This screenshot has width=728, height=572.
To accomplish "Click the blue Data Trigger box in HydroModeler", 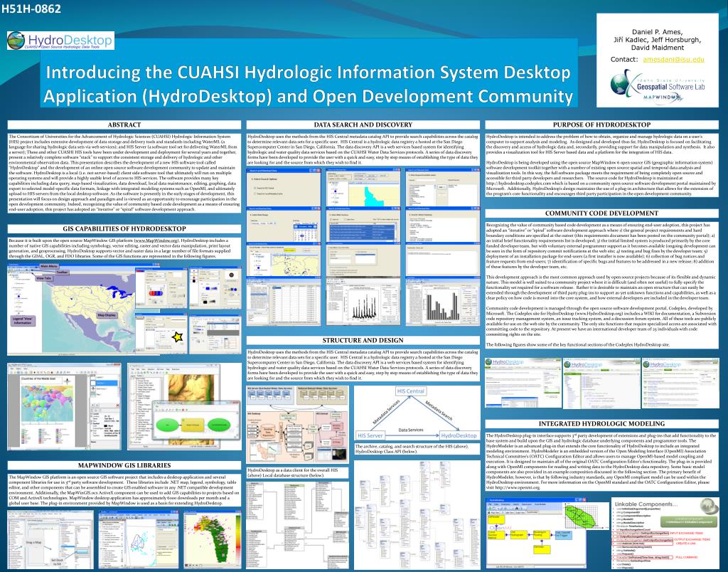I will [x=563, y=534].
